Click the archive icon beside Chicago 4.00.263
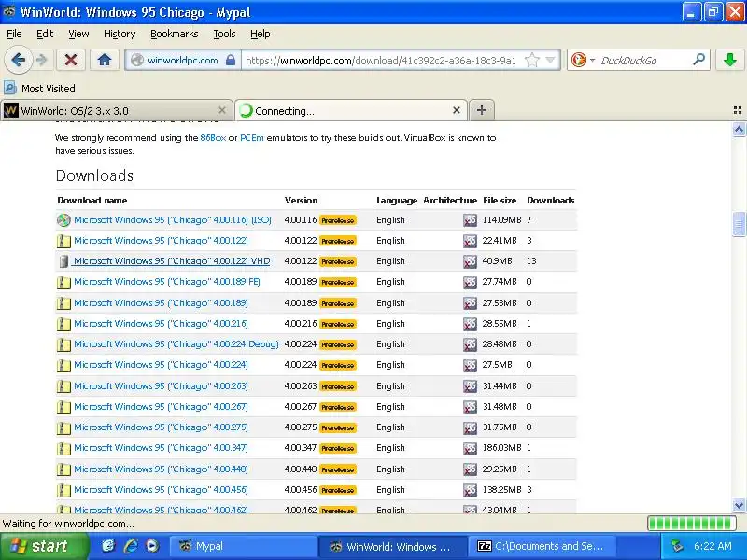The width and height of the screenshot is (747, 560). [63, 386]
